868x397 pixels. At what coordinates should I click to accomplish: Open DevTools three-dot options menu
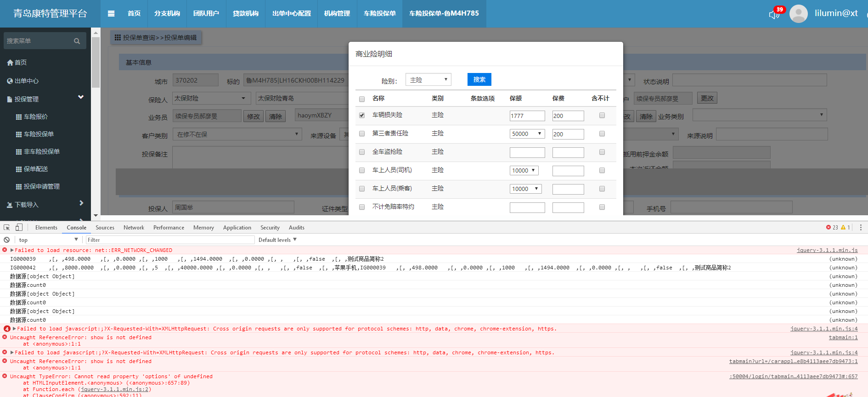(x=860, y=228)
